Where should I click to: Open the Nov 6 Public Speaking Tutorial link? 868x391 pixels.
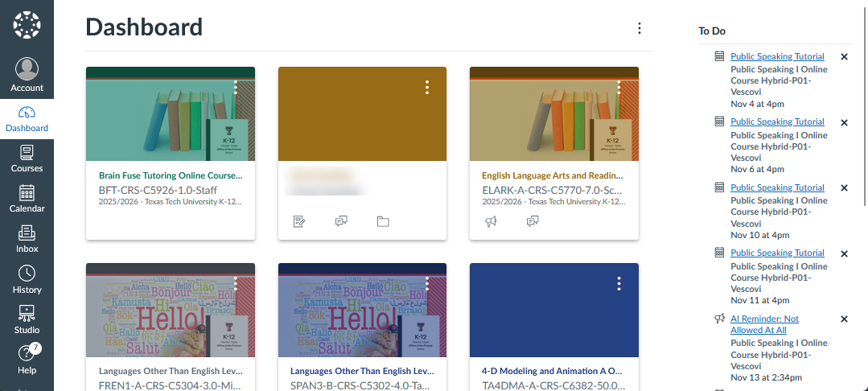[x=777, y=122]
